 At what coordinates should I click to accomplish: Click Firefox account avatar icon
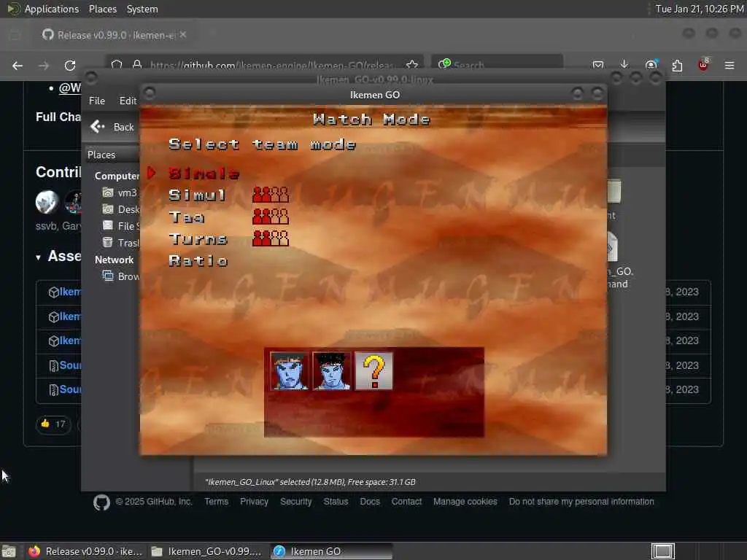651,65
